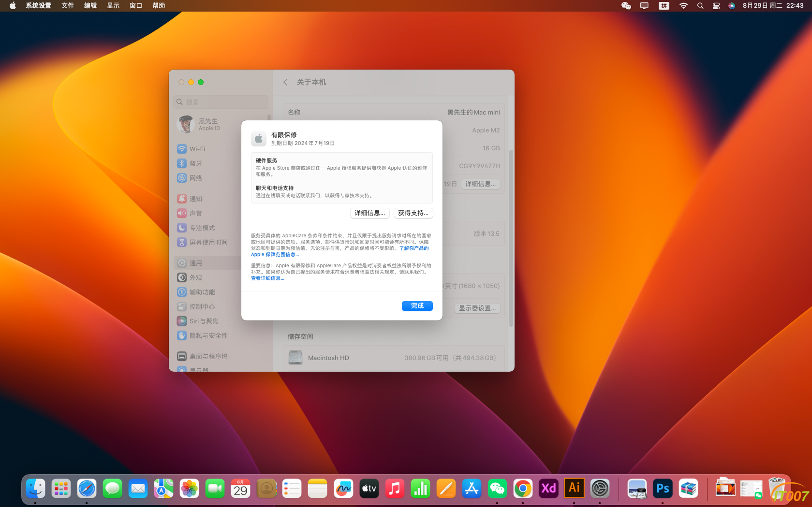Open Photos from the Dock
The image size is (812, 507).
[x=189, y=489]
